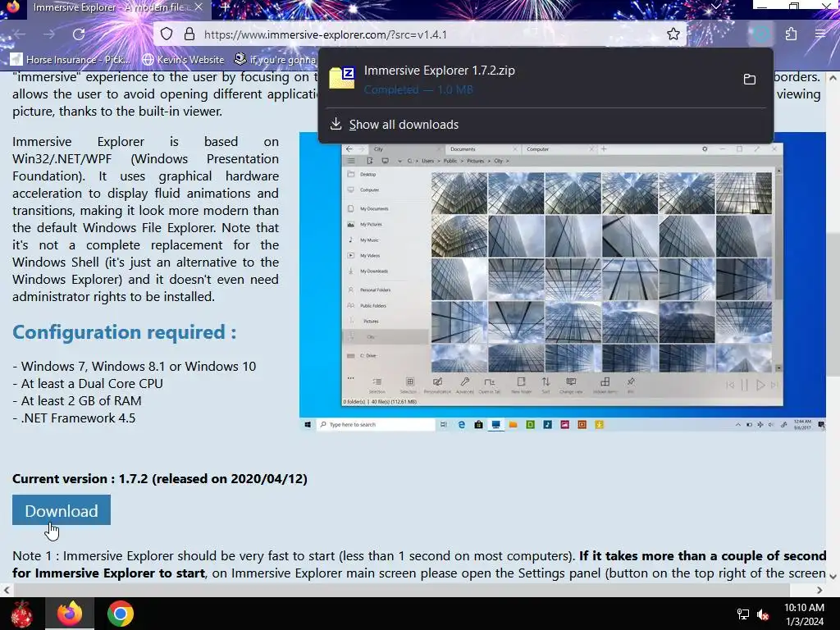Click the Forward navigation arrow

tap(49, 34)
